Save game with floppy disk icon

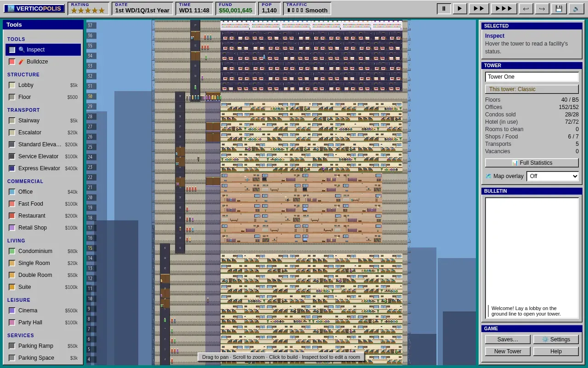[x=558, y=8]
